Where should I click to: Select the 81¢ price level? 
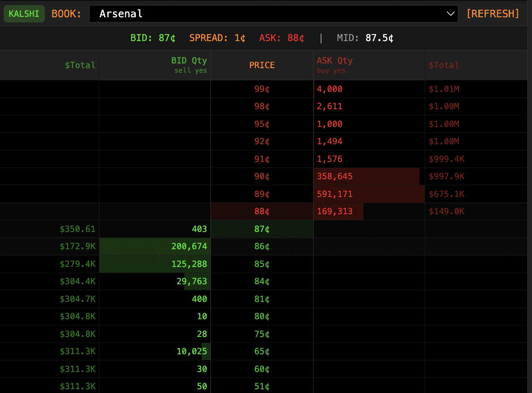point(262,299)
